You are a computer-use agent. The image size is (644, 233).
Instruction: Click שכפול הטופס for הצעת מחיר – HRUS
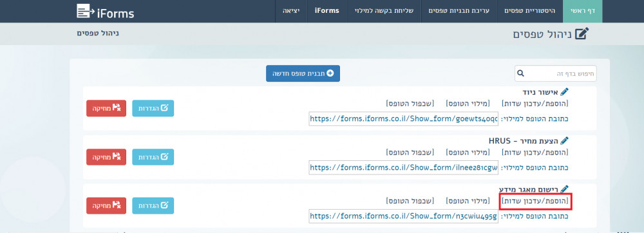410,153
